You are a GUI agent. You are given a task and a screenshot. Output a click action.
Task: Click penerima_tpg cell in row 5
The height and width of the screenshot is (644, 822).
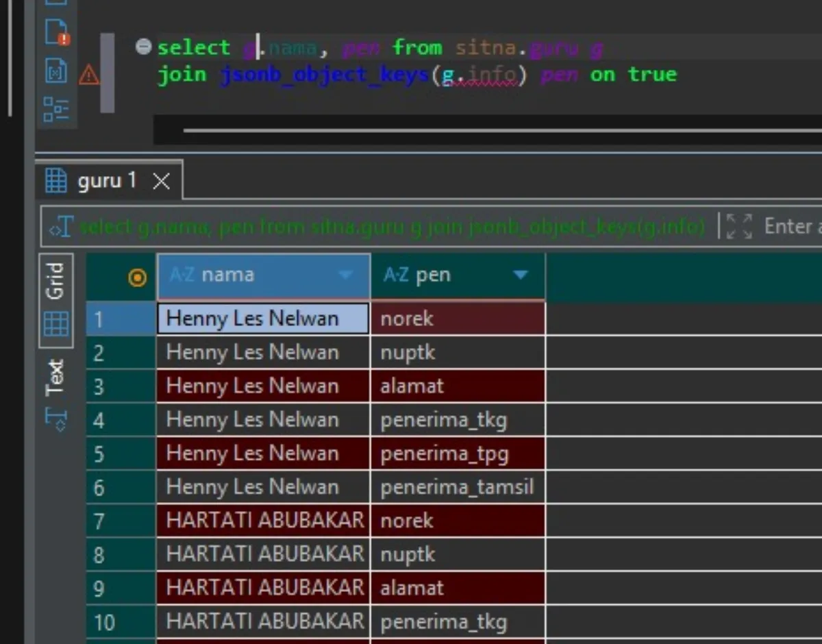click(x=458, y=454)
